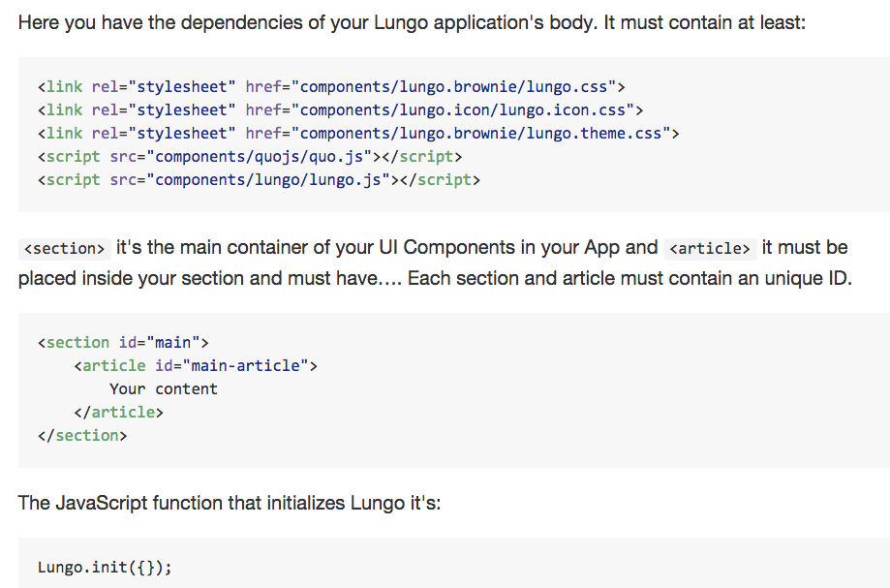Click the inline <article> code label
Screen dimensions: 890x588
710,249
